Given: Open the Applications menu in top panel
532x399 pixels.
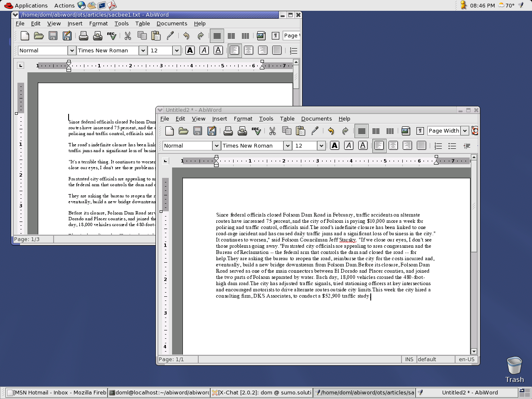Looking at the screenshot, I should click(x=27, y=5).
